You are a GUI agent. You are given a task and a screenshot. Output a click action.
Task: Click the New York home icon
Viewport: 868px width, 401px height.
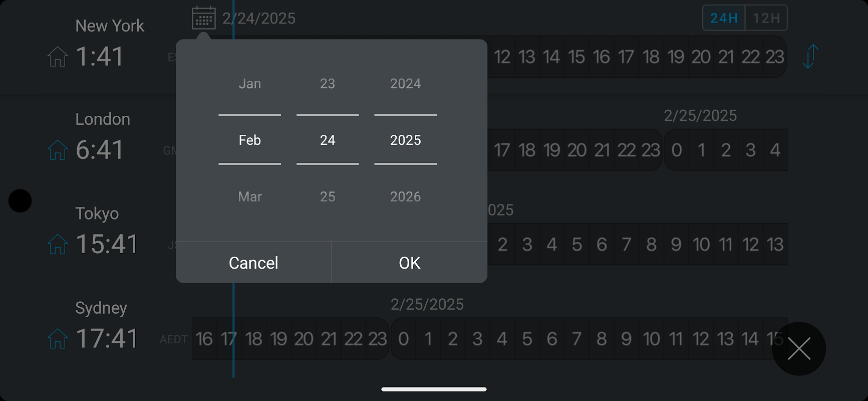[58, 56]
